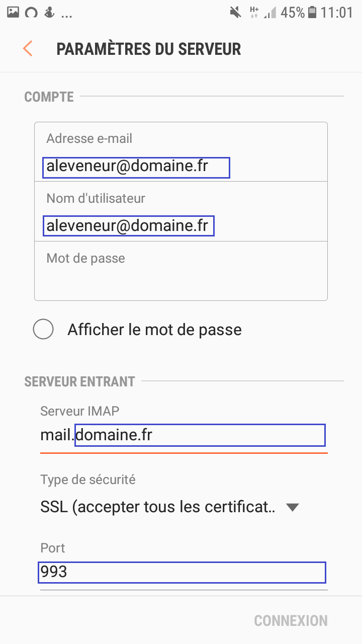Tap the orange back arrow icon

[x=28, y=49]
